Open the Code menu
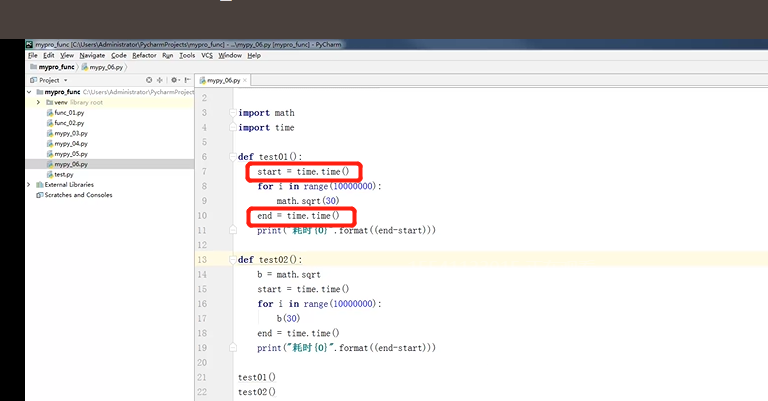 (x=119, y=56)
